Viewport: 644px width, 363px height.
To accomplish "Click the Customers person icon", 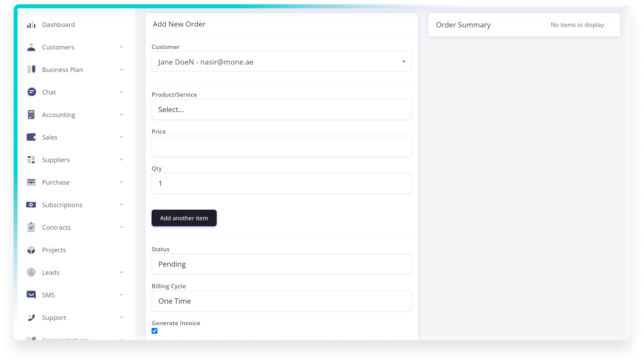I will point(31,47).
